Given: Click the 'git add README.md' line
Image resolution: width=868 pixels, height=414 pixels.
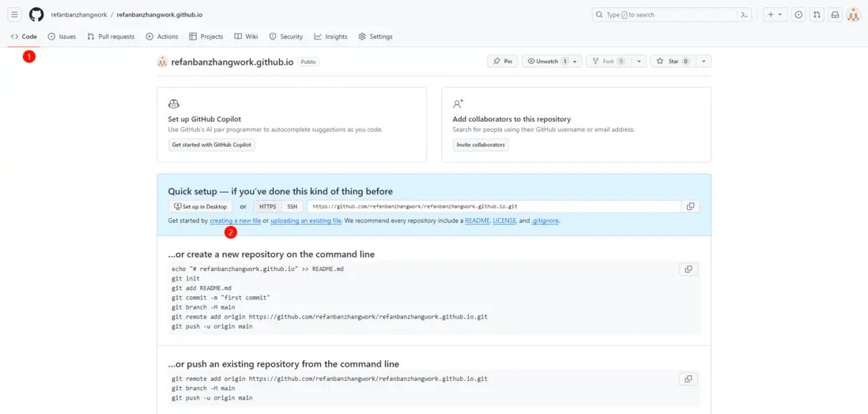Looking at the screenshot, I should pos(202,288).
